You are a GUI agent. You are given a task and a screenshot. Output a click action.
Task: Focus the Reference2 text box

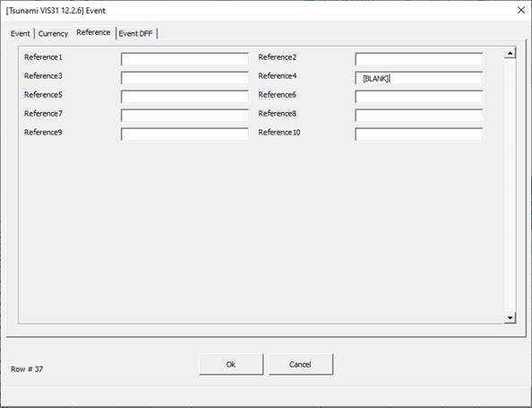[418, 59]
